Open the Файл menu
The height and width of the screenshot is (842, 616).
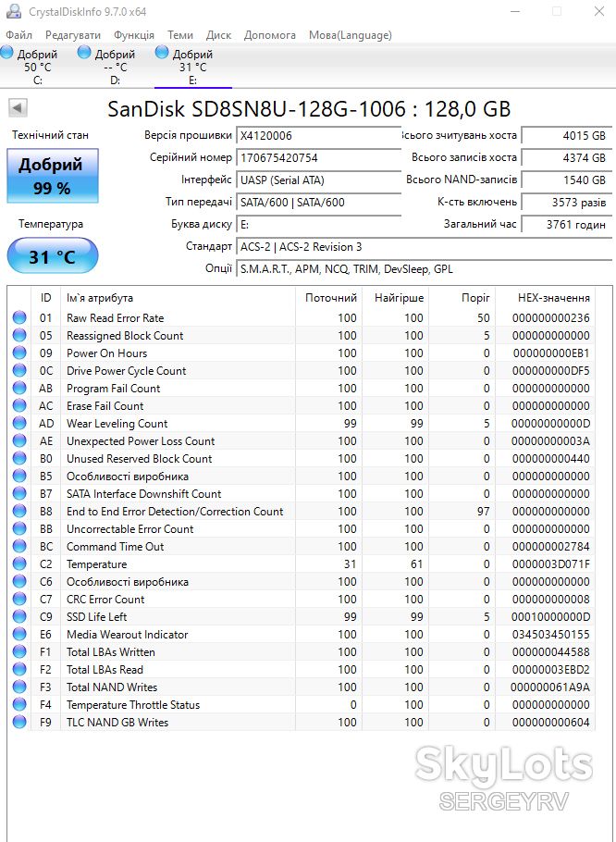18,35
